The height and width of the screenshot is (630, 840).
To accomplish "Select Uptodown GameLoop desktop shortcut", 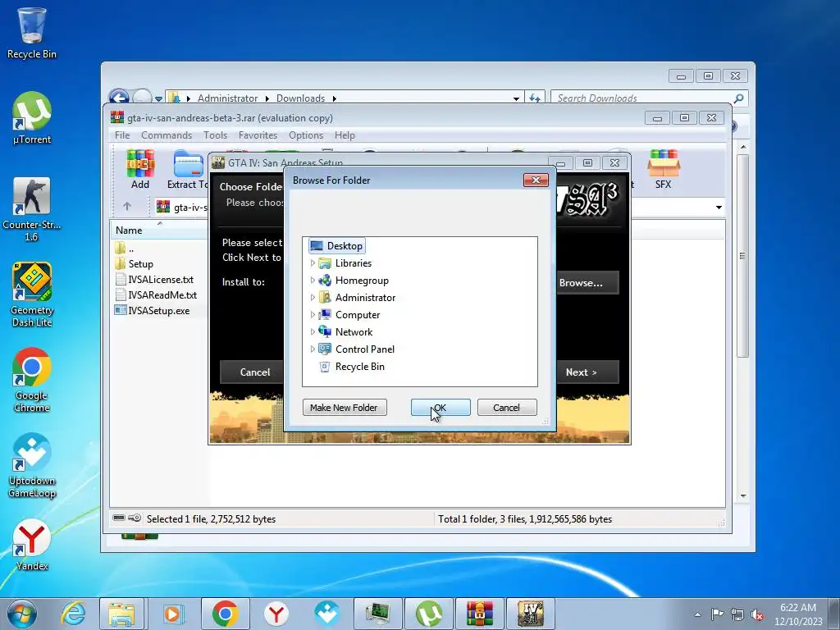I will [x=32, y=465].
